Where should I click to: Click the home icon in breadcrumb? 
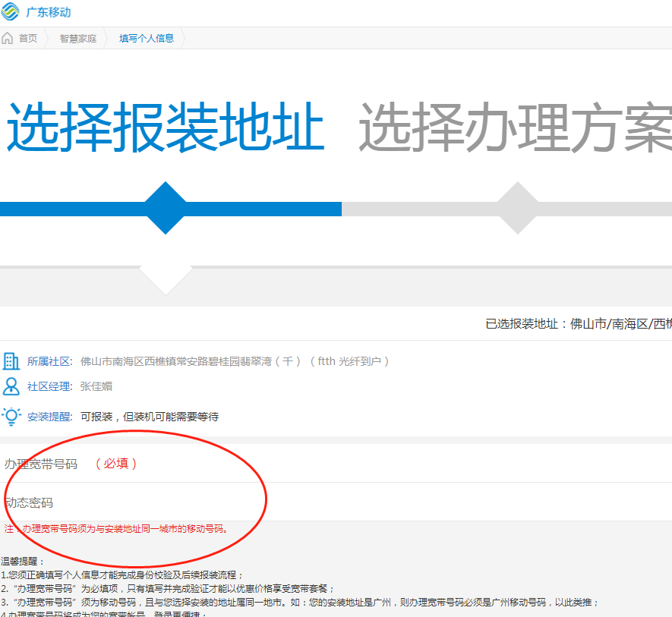[x=8, y=38]
